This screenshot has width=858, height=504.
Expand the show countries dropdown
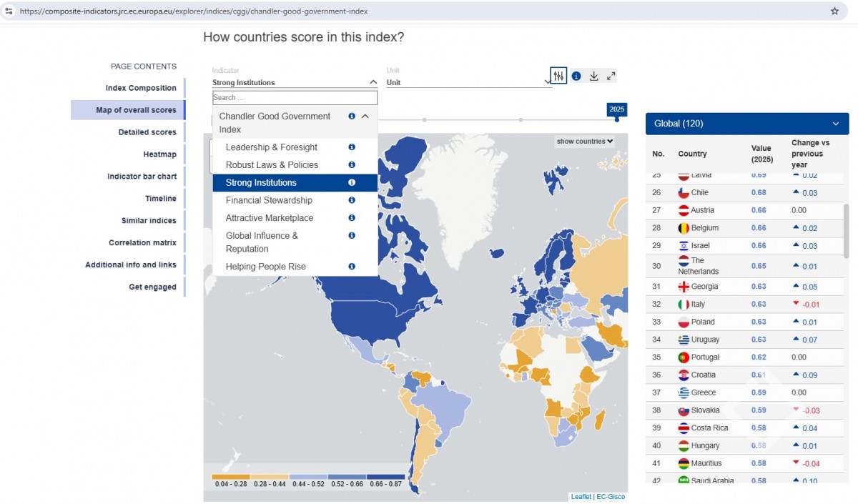(x=585, y=142)
